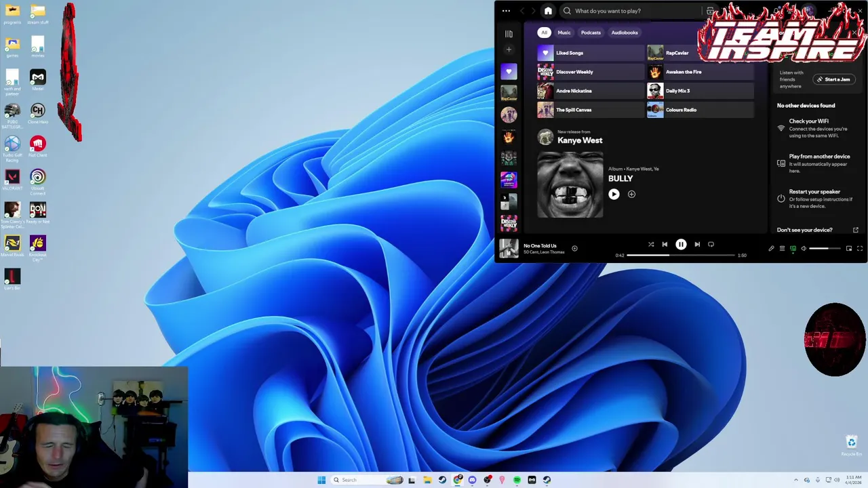Open the 'Don't see your device?' link
The width and height of the screenshot is (868, 488).
point(804,230)
